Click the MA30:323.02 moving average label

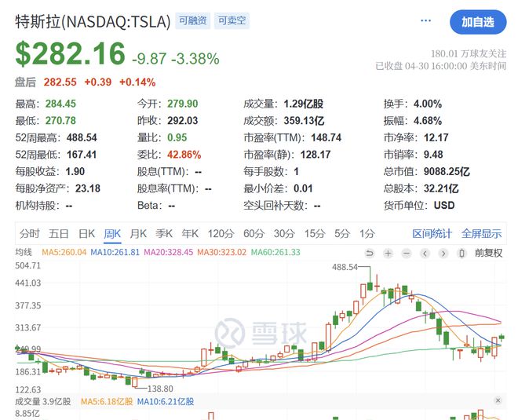tap(221, 253)
